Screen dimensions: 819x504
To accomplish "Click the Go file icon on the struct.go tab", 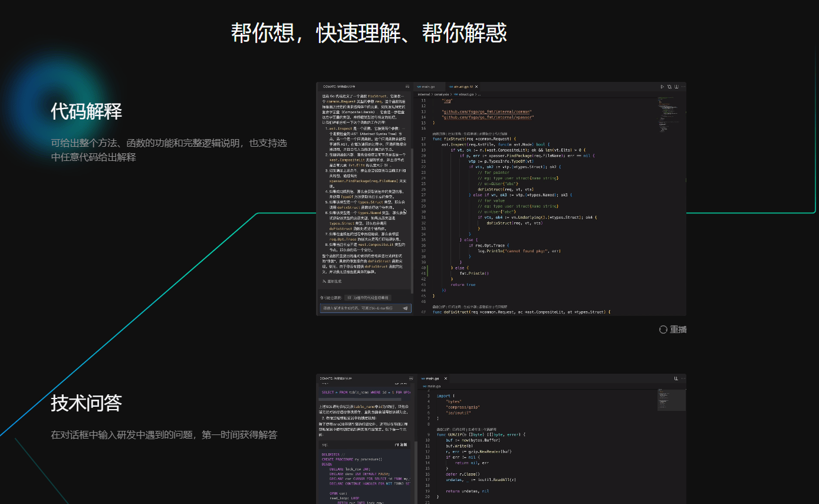I will [x=450, y=87].
